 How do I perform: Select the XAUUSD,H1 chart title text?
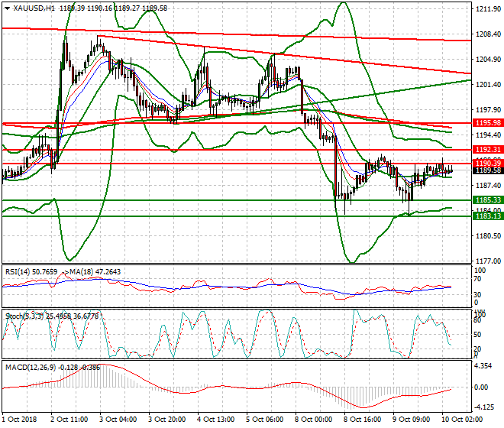[x=34, y=8]
